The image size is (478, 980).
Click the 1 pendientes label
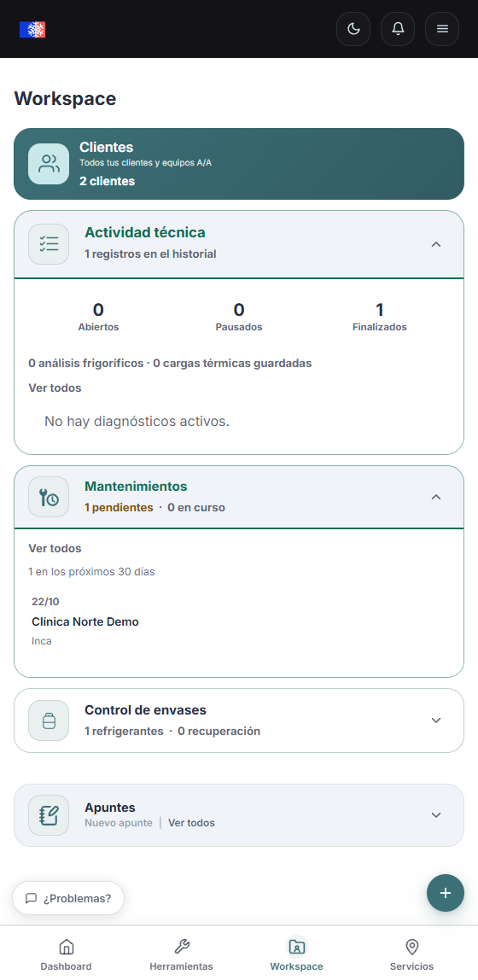pos(119,507)
